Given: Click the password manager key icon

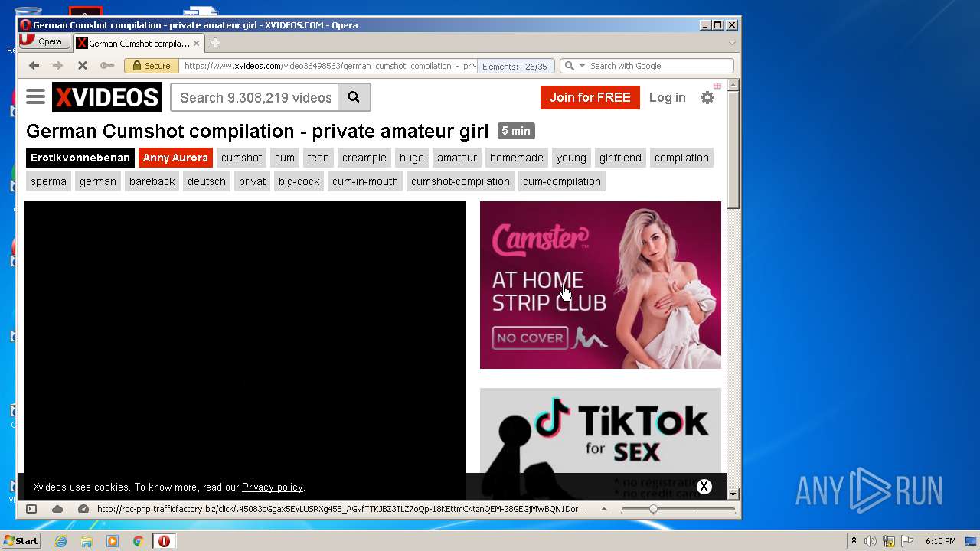Looking at the screenshot, I should (x=107, y=66).
